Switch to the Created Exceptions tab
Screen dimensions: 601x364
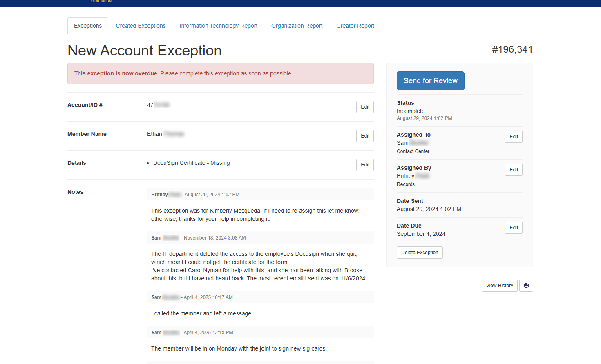point(141,26)
